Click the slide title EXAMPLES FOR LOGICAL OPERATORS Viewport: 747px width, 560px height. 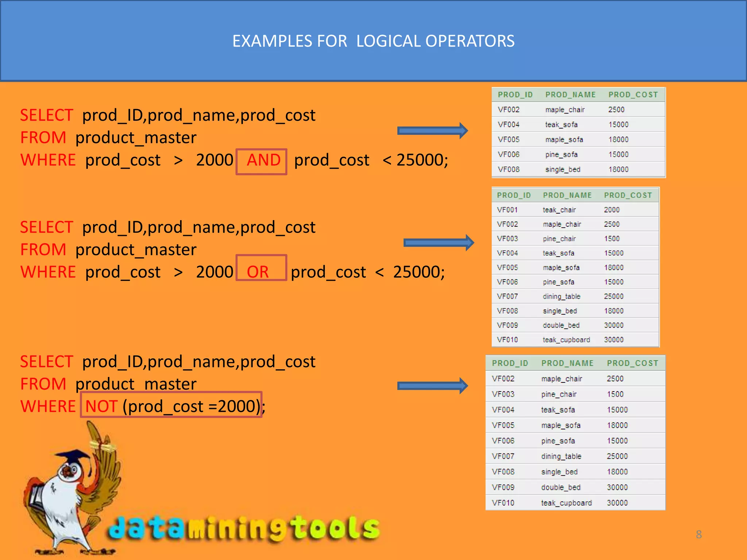point(373,41)
